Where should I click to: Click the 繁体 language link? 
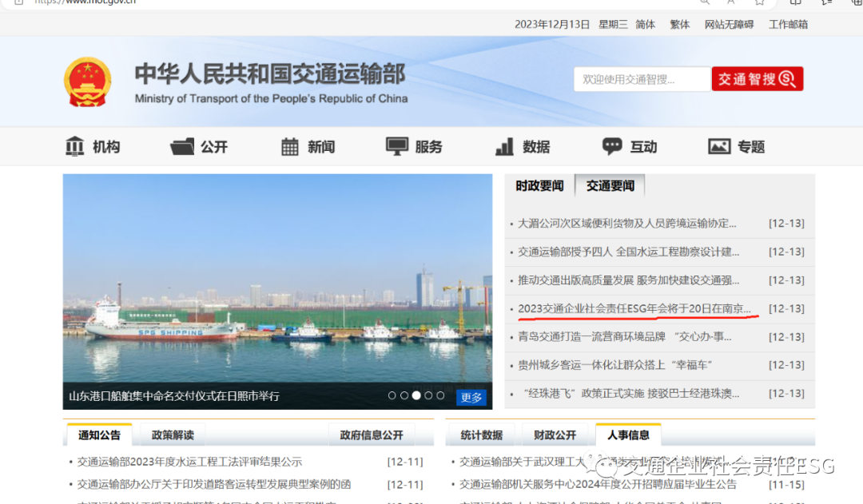[x=680, y=24]
